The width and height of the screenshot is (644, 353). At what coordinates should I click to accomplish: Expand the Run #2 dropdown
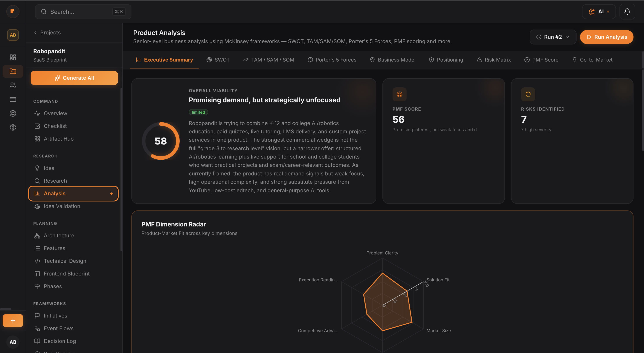[553, 37]
